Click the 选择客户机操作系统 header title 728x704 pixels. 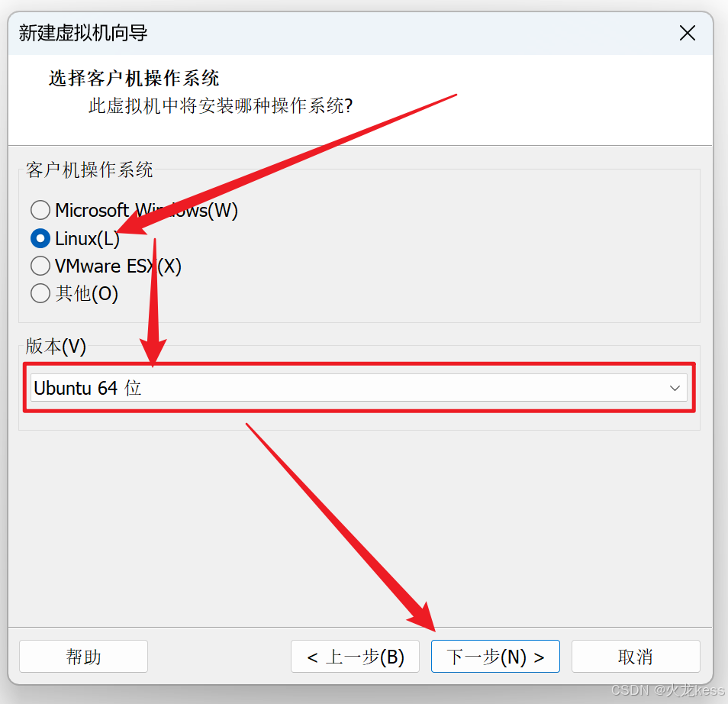point(134,78)
